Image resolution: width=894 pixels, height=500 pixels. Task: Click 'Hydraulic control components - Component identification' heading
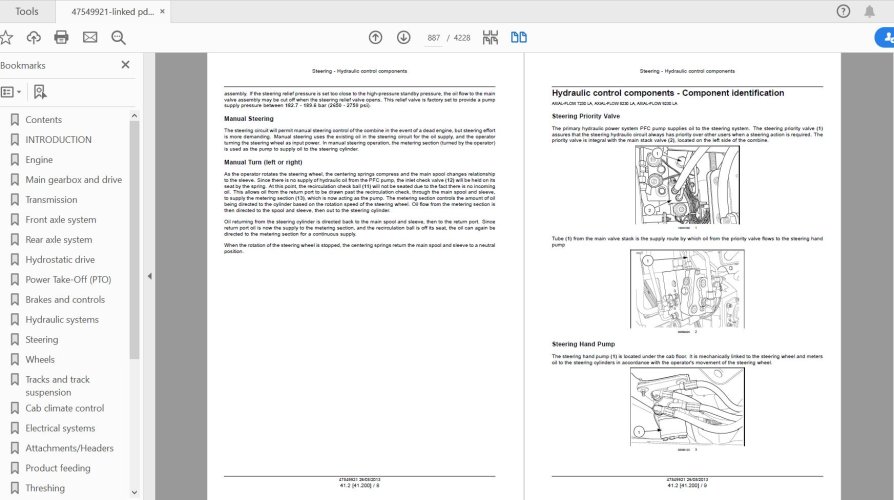[x=668, y=93]
